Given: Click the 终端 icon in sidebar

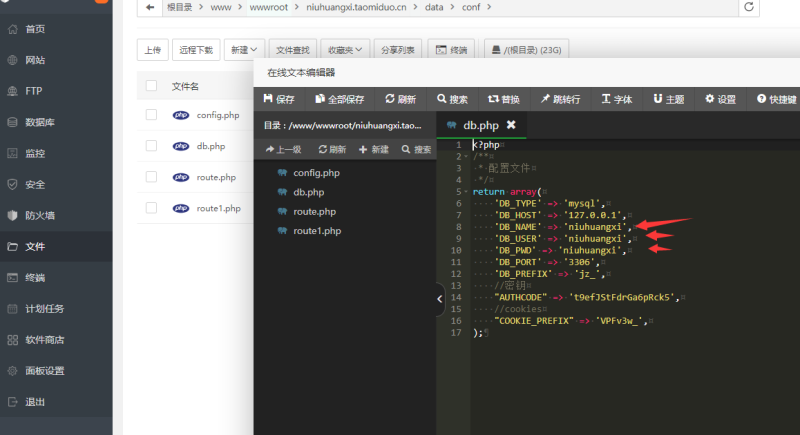Looking at the screenshot, I should [x=13, y=277].
